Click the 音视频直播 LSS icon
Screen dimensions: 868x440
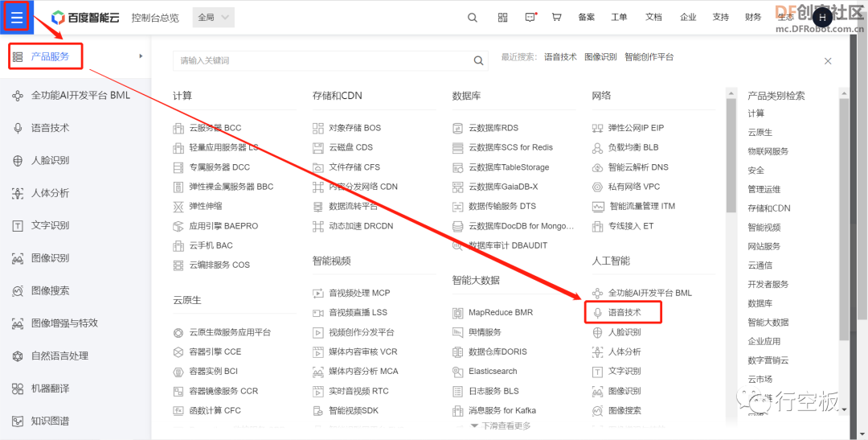click(x=317, y=313)
